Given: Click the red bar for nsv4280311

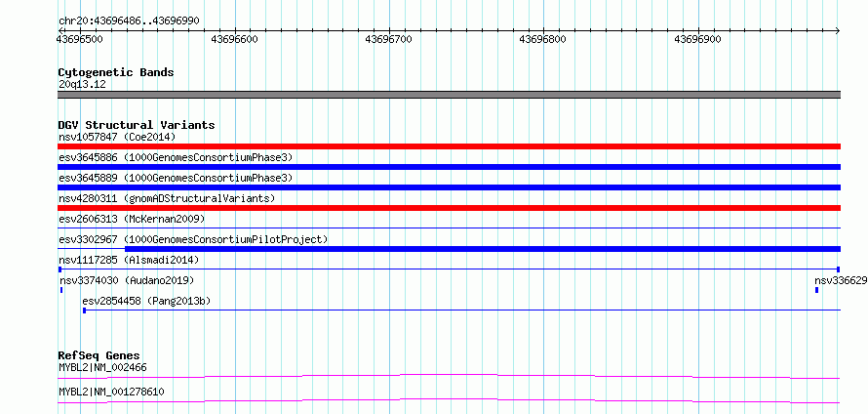Looking at the screenshot, I should point(449,208).
